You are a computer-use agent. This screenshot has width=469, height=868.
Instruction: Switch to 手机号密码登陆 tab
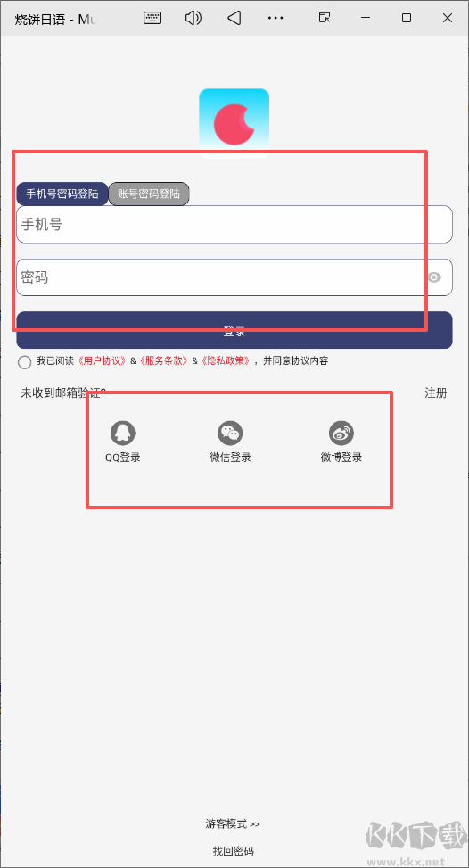coord(62,194)
